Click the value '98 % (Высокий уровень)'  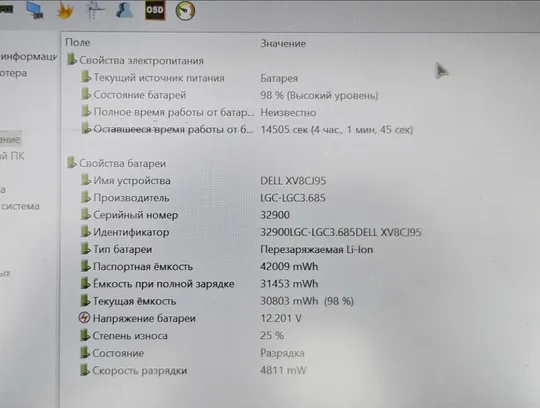pyautogui.click(x=319, y=95)
